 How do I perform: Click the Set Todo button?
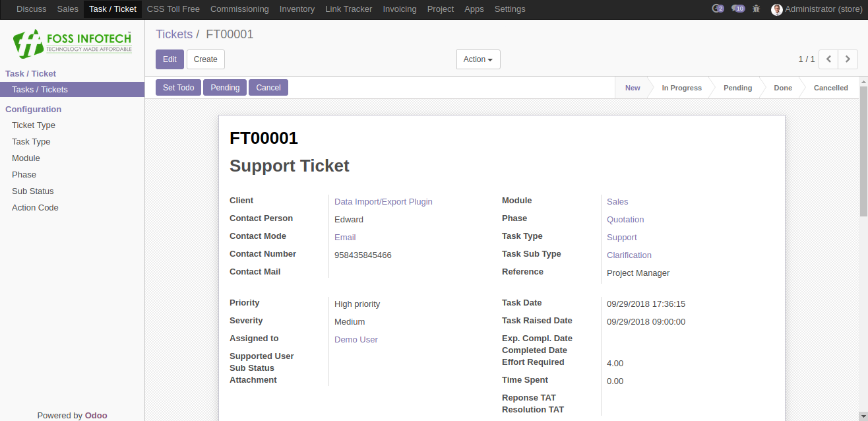point(179,88)
